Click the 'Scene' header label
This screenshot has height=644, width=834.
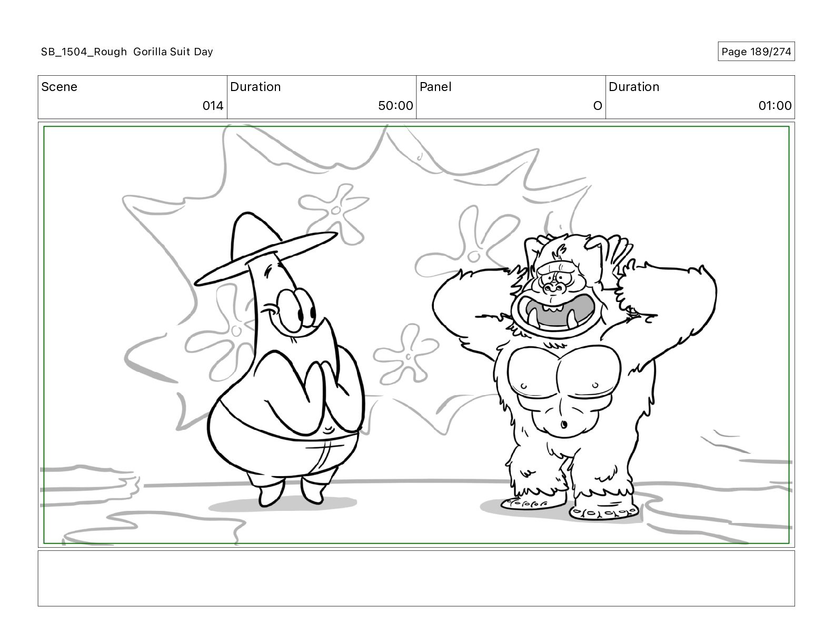pyautogui.click(x=59, y=87)
